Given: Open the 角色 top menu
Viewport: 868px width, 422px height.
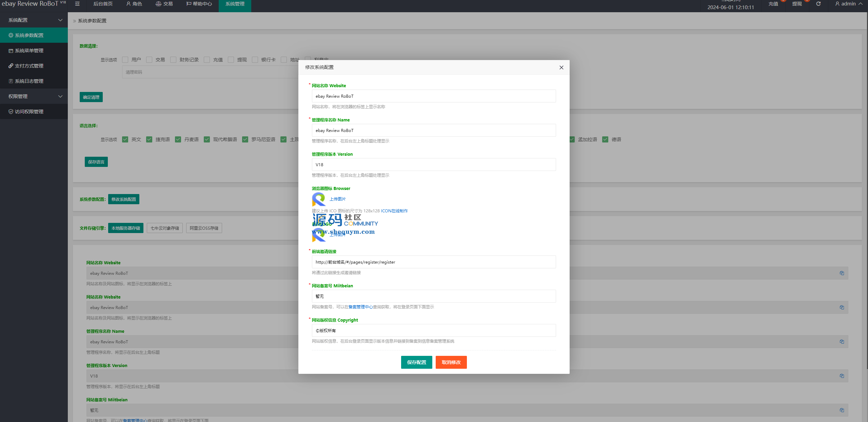Looking at the screenshot, I should [134, 4].
